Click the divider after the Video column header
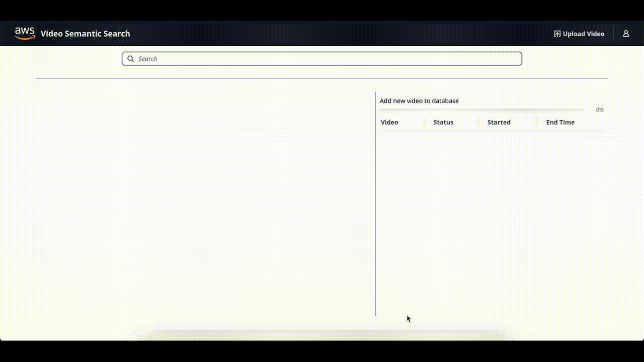The width and height of the screenshot is (644, 362). click(424, 122)
